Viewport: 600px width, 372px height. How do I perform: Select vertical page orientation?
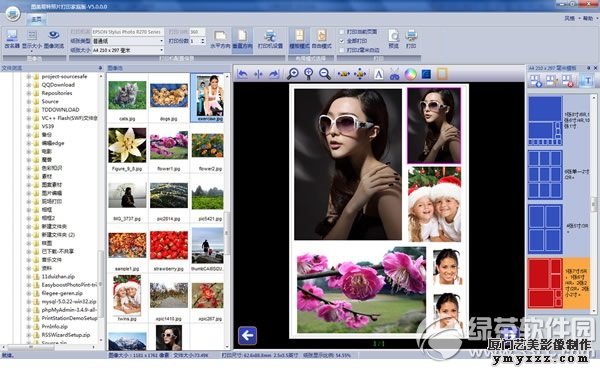(x=242, y=39)
